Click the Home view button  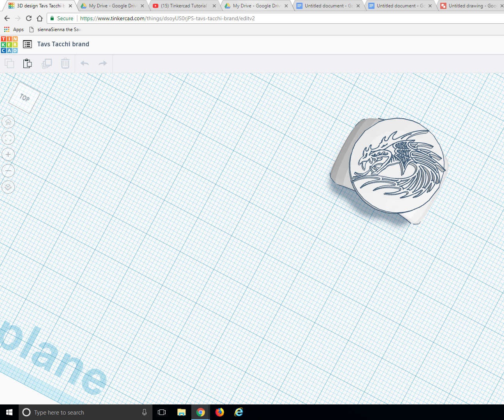tap(8, 122)
